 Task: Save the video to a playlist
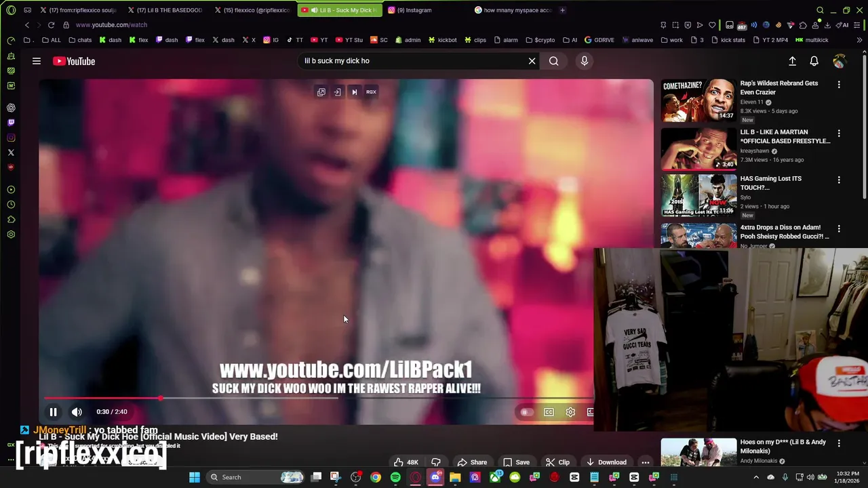coord(516,462)
